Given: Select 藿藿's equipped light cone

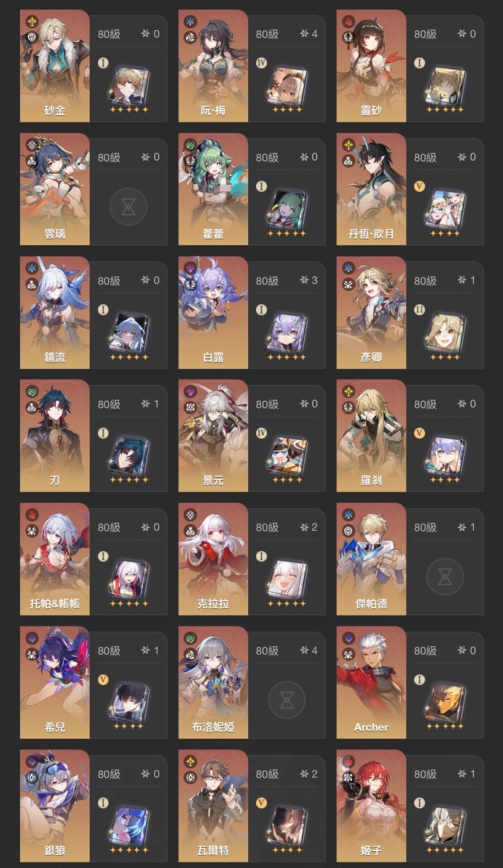Looking at the screenshot, I should (286, 208).
